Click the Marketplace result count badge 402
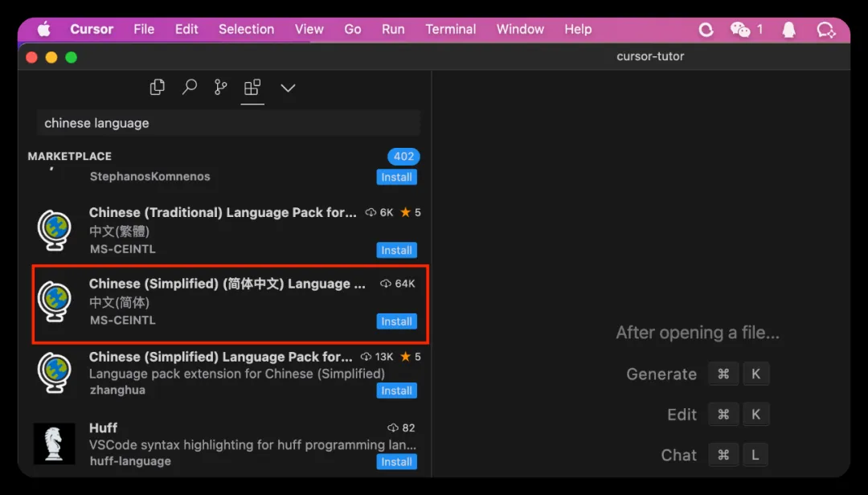 click(403, 157)
